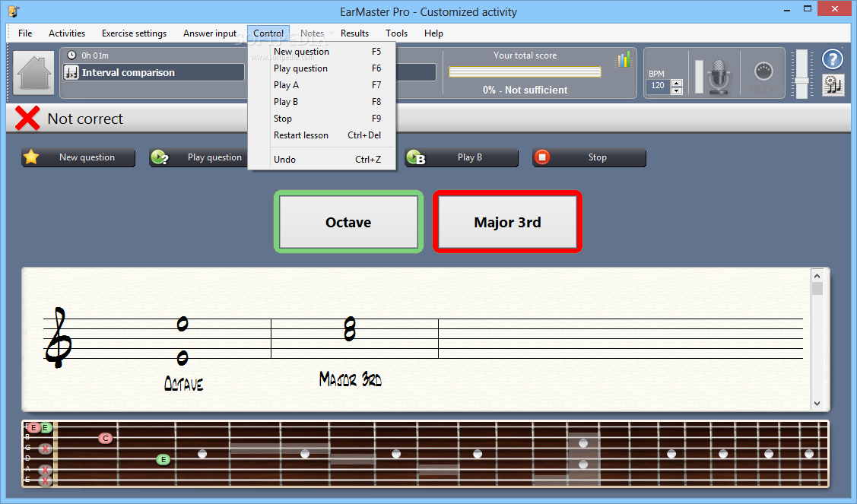The height and width of the screenshot is (504, 857).
Task: Click the Play question button label
Action: 214,157
